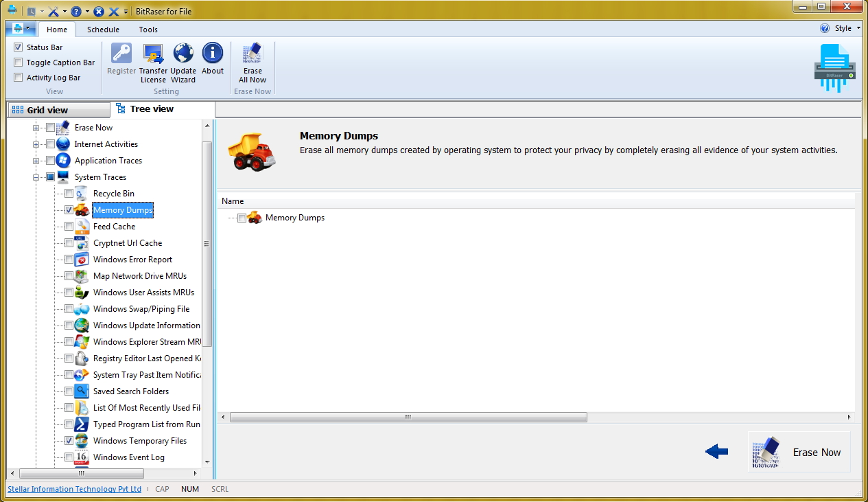Check the Recycle Bin checkbox
Viewport: 868px width, 502px height.
point(69,194)
